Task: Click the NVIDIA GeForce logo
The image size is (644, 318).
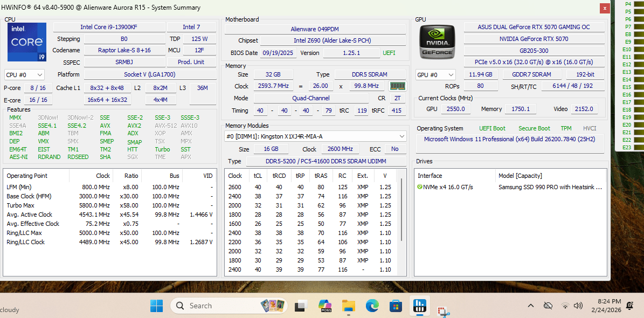Action: click(437, 42)
